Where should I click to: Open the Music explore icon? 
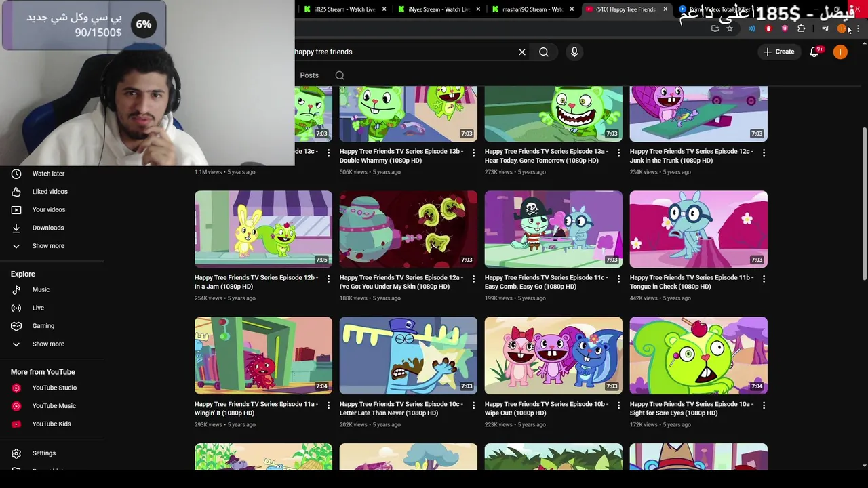coord(16,290)
